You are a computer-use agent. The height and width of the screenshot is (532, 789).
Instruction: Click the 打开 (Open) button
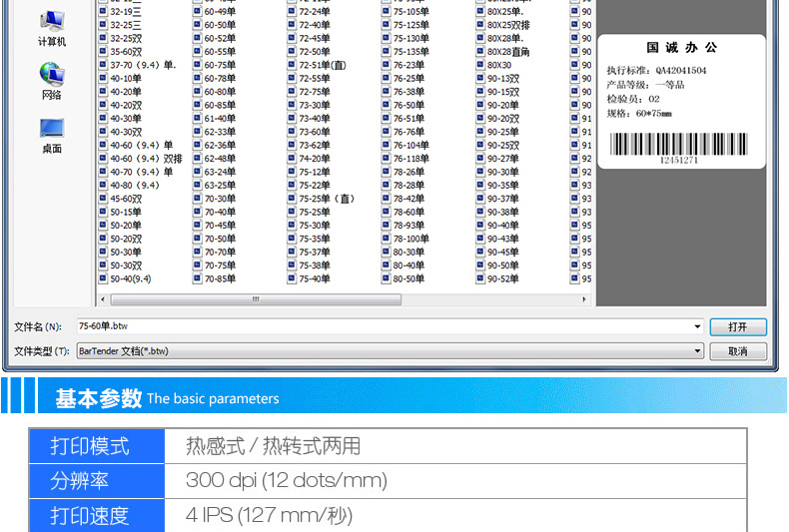(738, 326)
